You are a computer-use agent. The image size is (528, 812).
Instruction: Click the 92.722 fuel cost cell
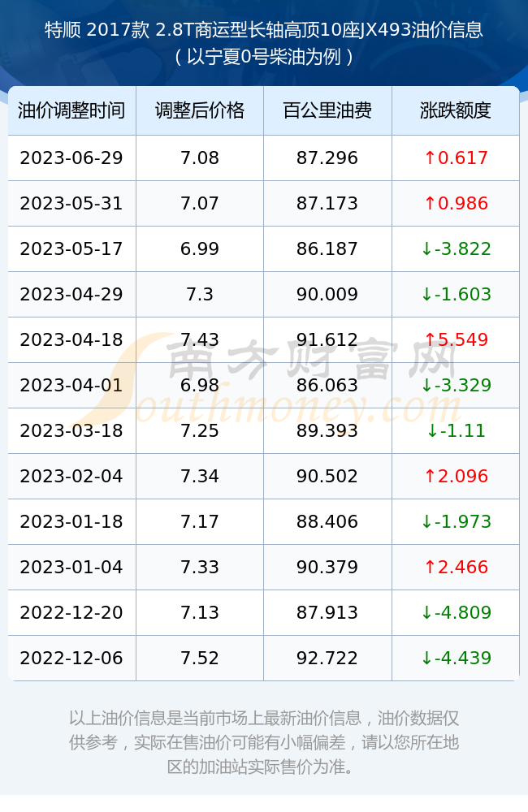(327, 659)
